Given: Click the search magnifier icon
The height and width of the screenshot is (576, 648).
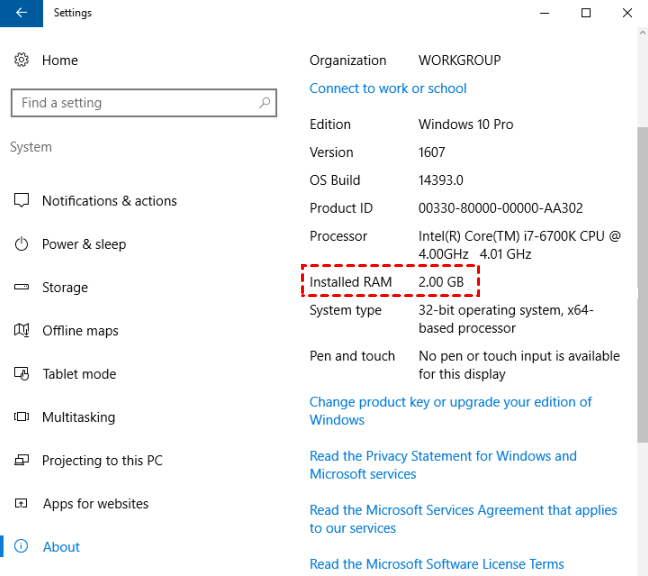Looking at the screenshot, I should 264,102.
